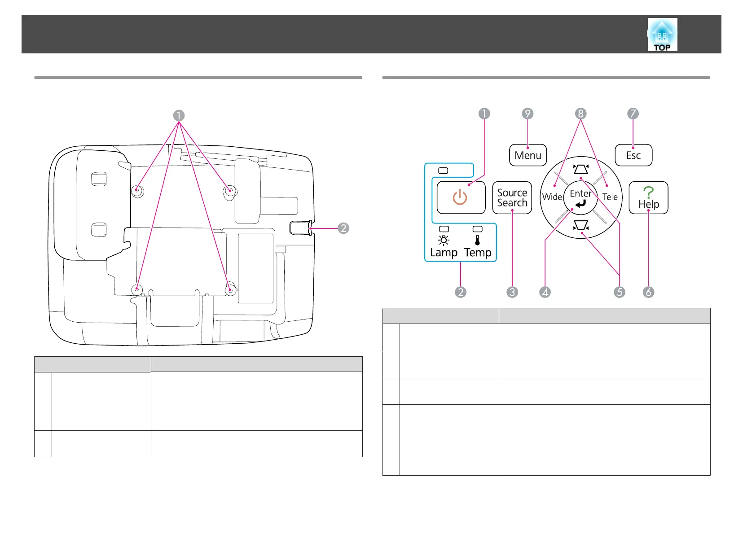Click the Lamp label text
The width and height of the screenshot is (756, 534).
coord(444,253)
